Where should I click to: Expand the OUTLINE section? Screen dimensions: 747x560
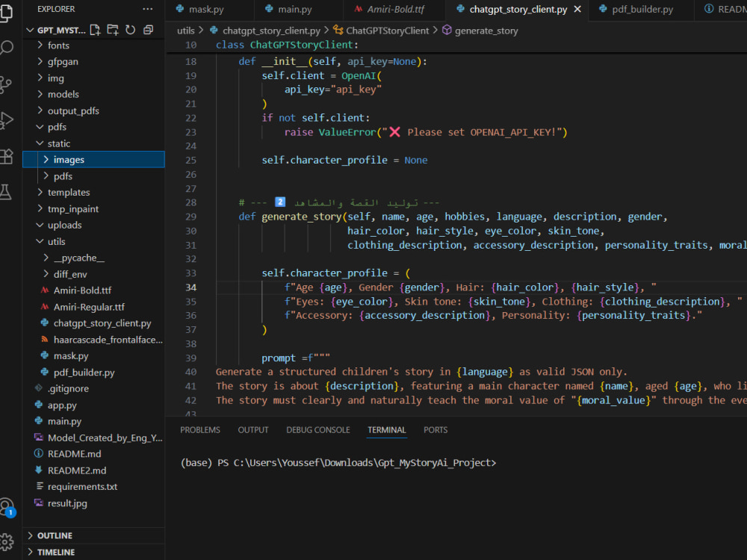94,535
